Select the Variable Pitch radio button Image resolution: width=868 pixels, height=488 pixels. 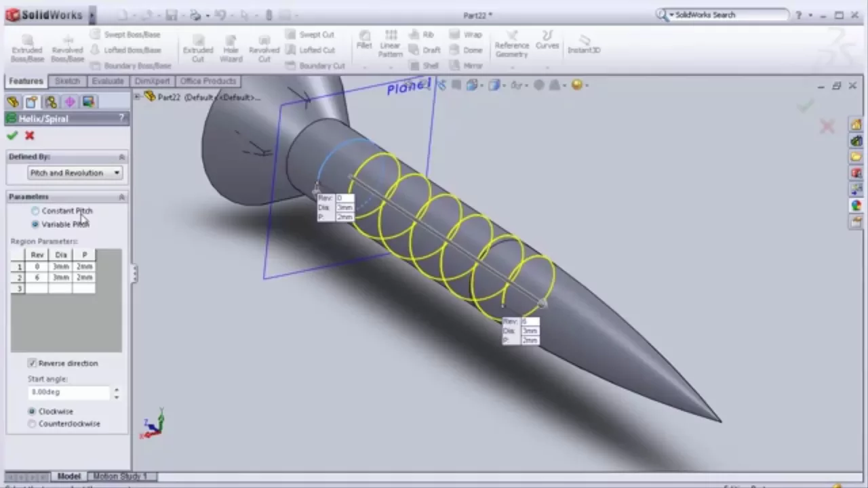[x=35, y=224]
